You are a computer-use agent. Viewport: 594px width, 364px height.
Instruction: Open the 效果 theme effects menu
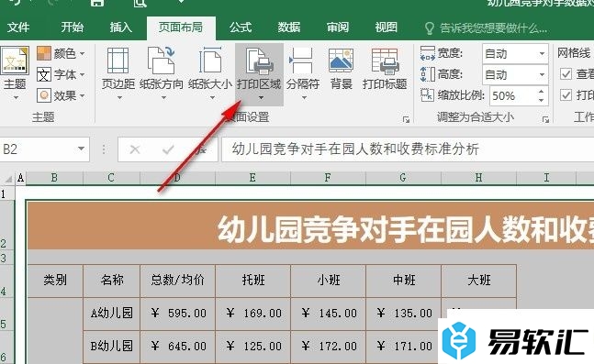coord(61,95)
